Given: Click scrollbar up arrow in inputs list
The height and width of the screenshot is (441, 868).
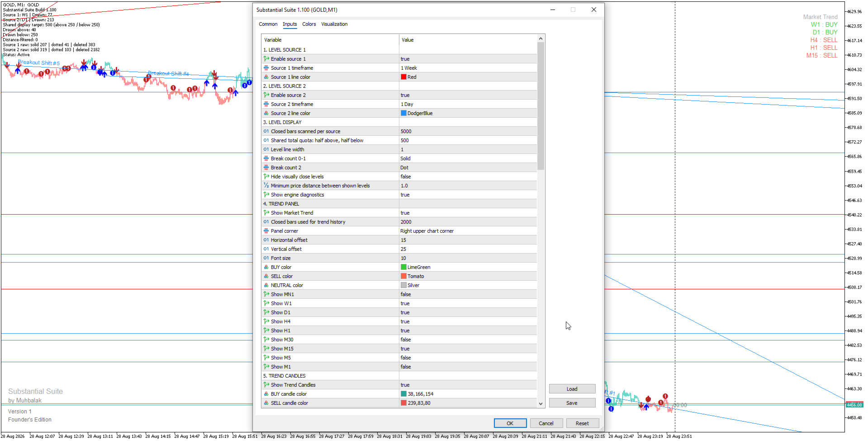Looking at the screenshot, I should [541, 38].
